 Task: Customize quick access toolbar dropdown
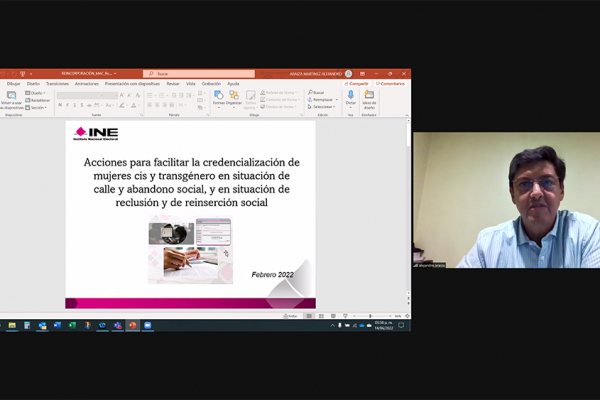(31, 73)
